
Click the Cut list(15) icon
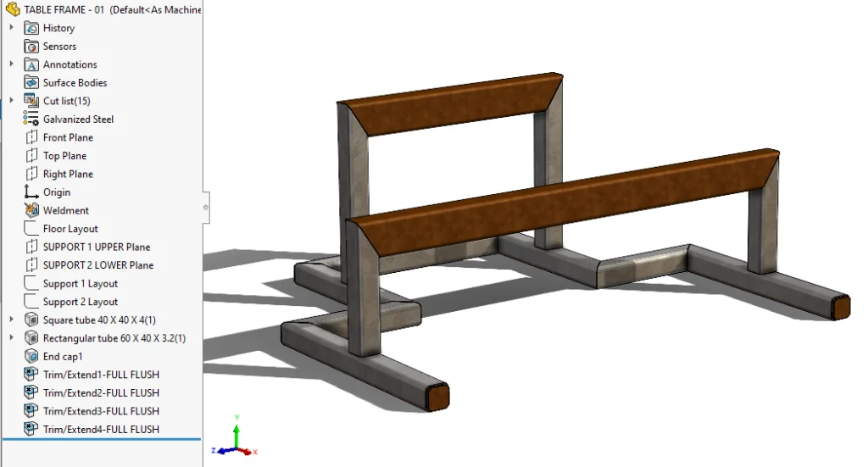31,101
